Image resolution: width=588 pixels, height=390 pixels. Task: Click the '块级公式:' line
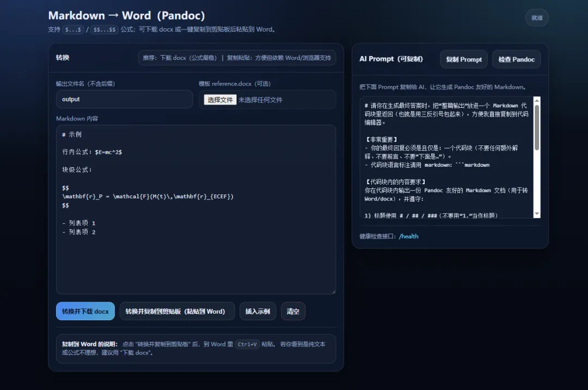pos(77,169)
